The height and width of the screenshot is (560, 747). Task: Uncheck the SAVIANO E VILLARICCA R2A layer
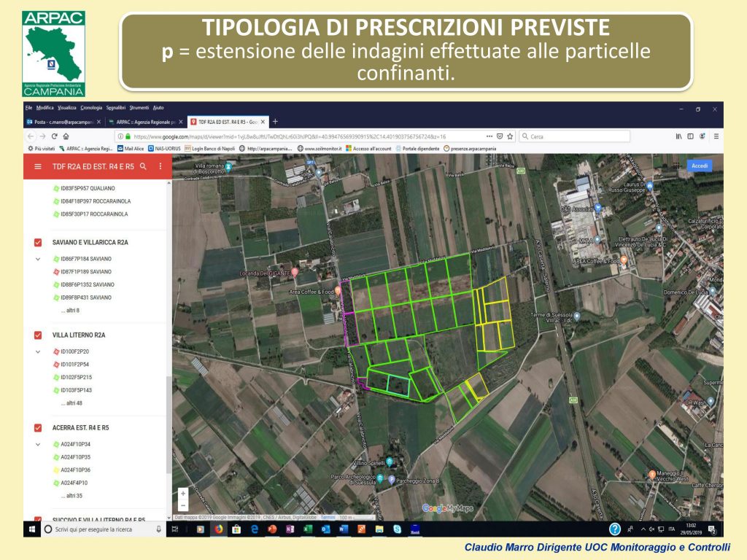tap(38, 242)
